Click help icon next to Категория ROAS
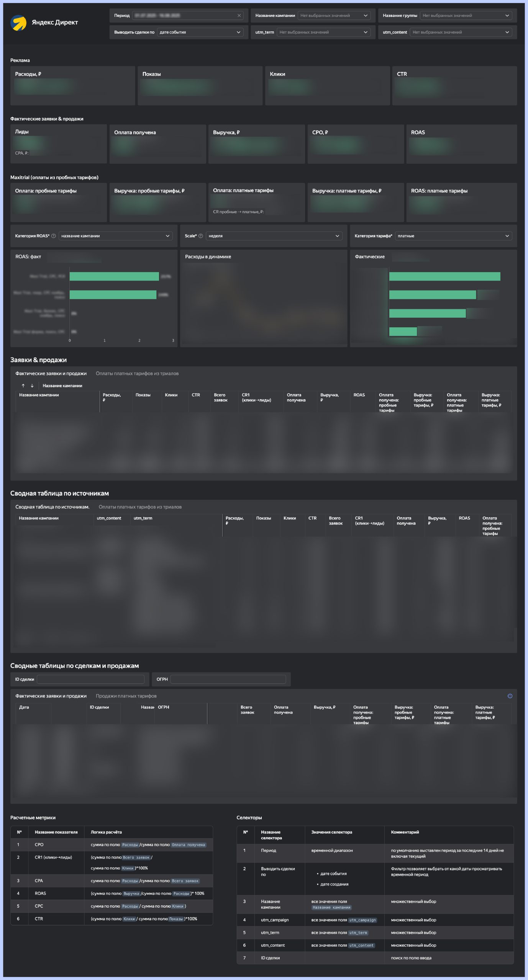This screenshot has width=528, height=980. [x=54, y=236]
